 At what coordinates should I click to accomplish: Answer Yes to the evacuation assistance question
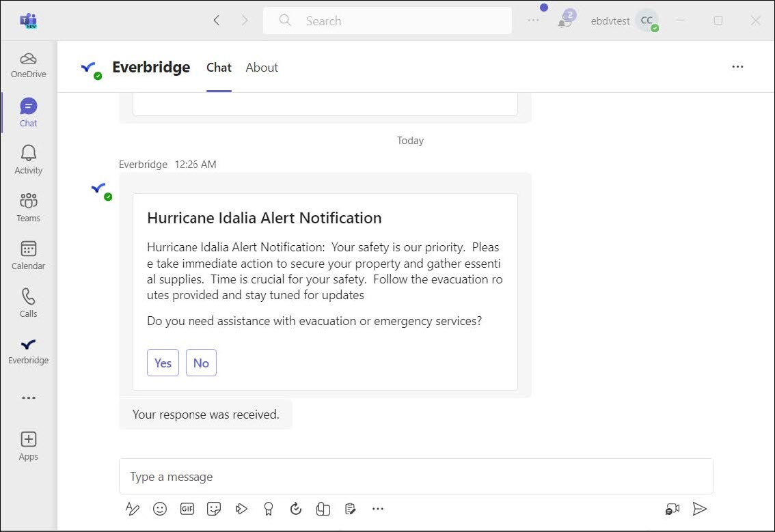tap(163, 363)
